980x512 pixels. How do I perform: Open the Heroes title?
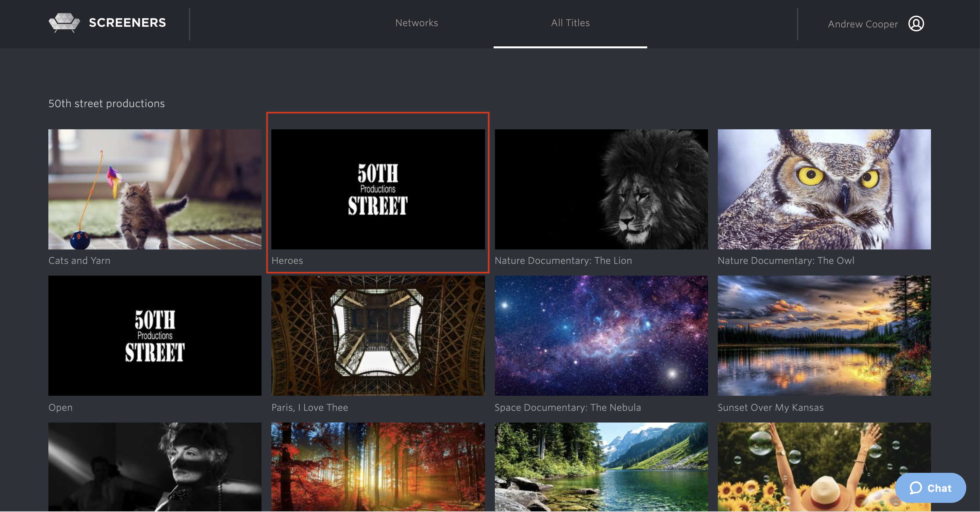click(378, 189)
